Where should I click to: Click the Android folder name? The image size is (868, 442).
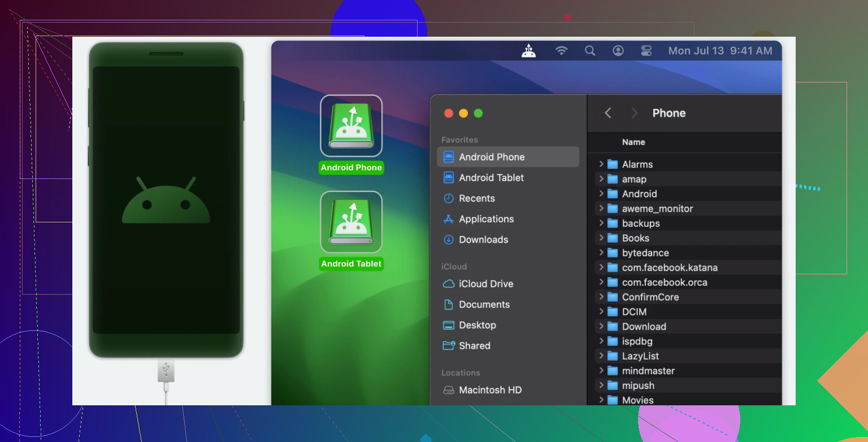640,194
